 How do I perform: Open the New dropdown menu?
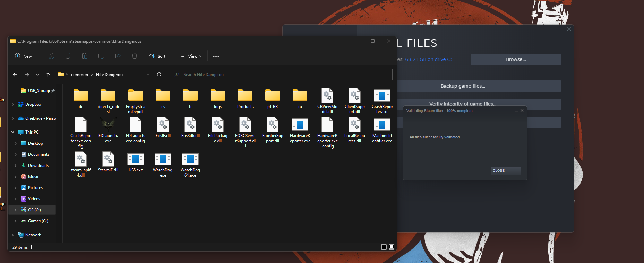pos(26,56)
